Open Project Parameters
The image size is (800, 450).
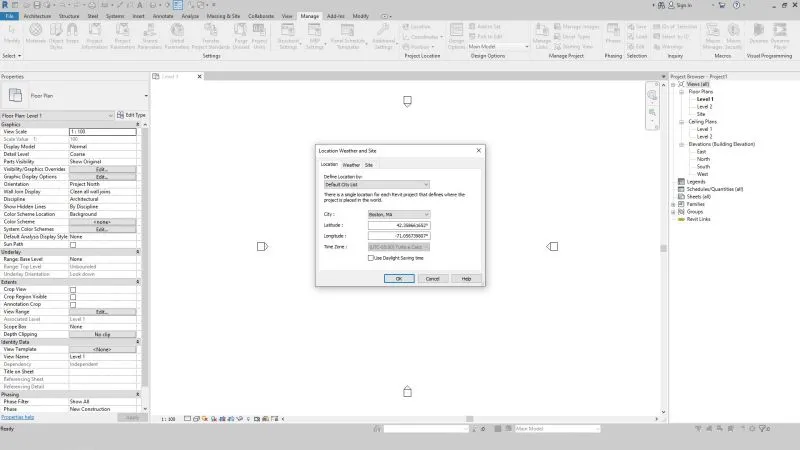(x=122, y=36)
